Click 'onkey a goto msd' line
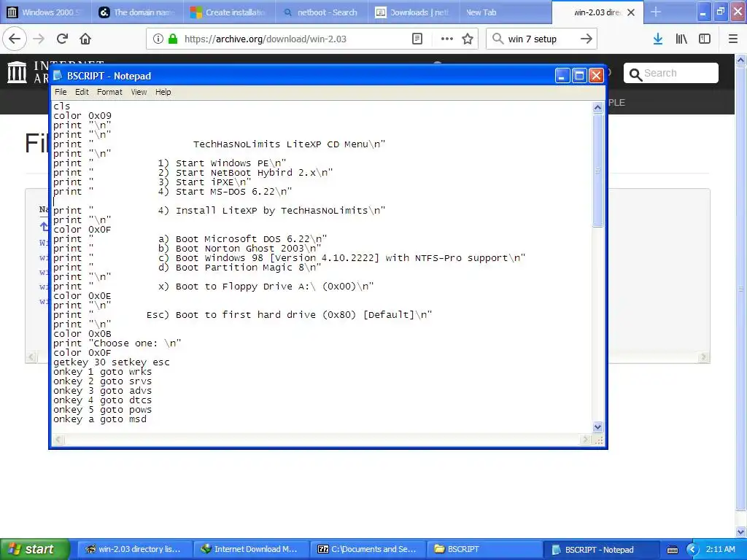 [100, 419]
